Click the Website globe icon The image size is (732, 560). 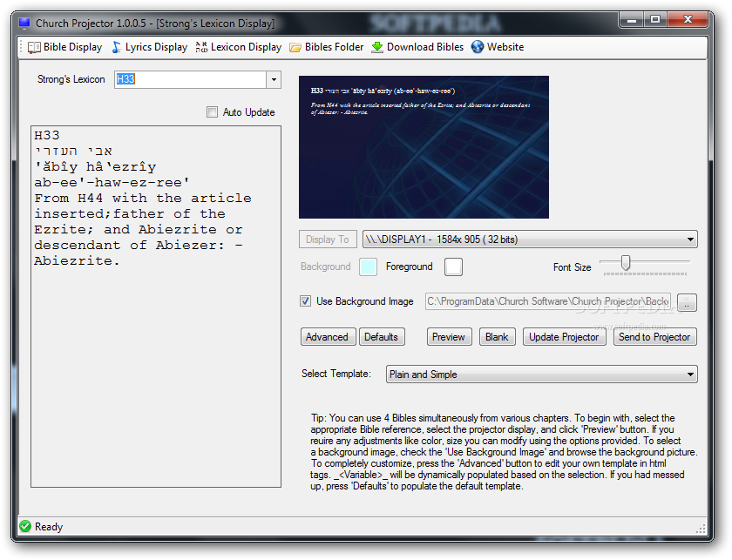[478, 47]
